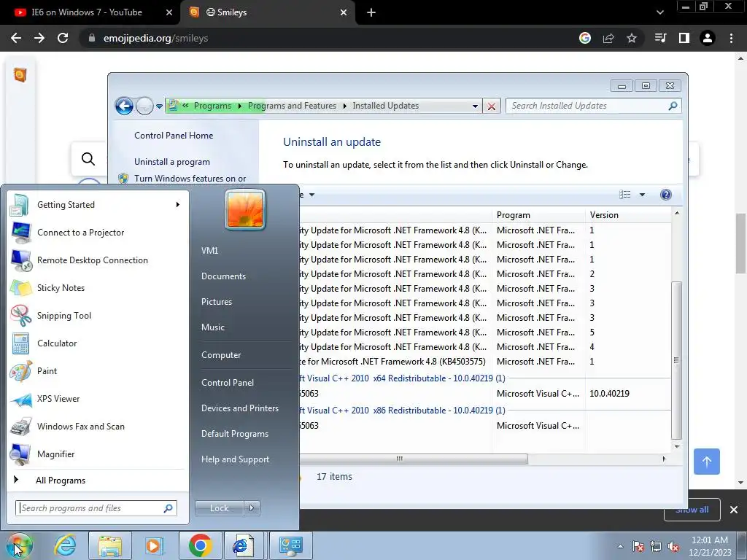Open Windows Fax and Scan
The width and height of the screenshot is (747, 560).
(97, 426)
